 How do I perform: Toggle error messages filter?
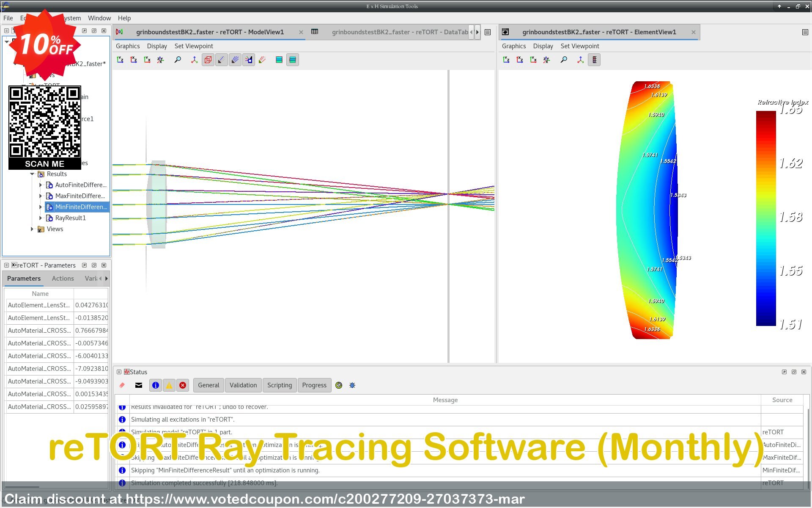[x=183, y=385]
